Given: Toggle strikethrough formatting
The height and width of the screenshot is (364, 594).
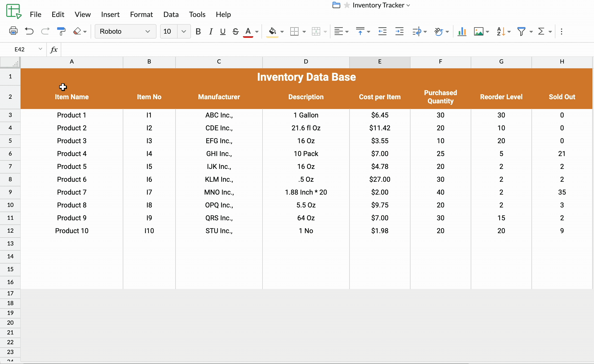Looking at the screenshot, I should point(235,31).
